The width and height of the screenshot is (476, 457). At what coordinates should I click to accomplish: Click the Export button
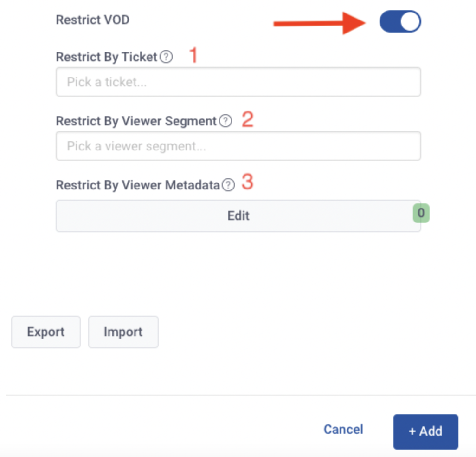[46, 332]
